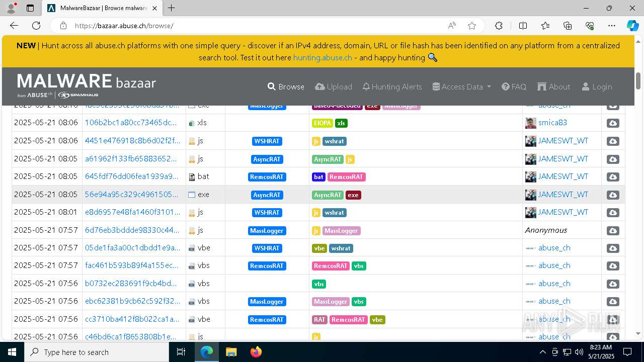
Task: Download the sample 6d76eb3bddde98330c44
Action: [612, 230]
